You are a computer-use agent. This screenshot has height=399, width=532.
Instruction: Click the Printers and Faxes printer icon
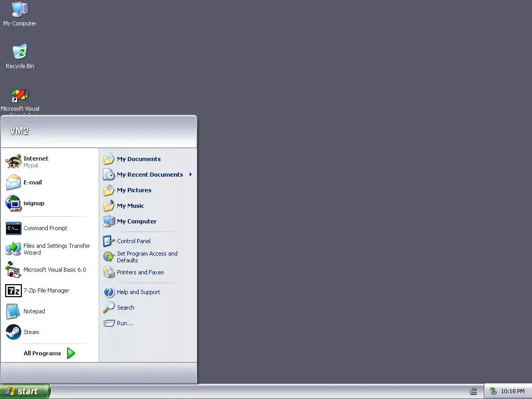pyautogui.click(x=109, y=272)
